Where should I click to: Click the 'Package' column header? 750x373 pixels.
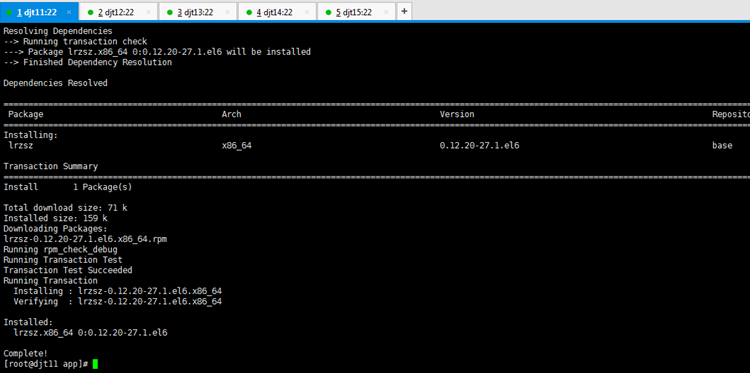pos(26,114)
